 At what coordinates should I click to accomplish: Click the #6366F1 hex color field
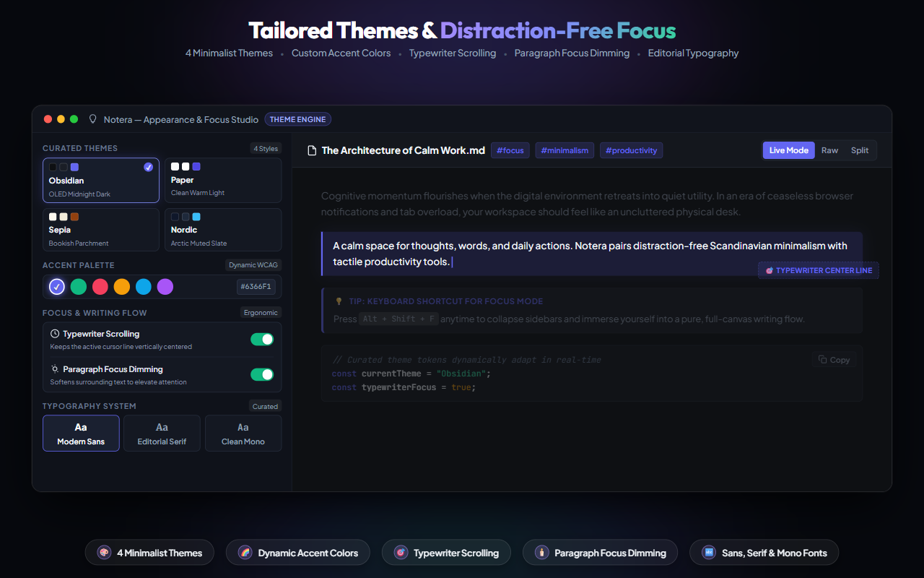point(256,287)
